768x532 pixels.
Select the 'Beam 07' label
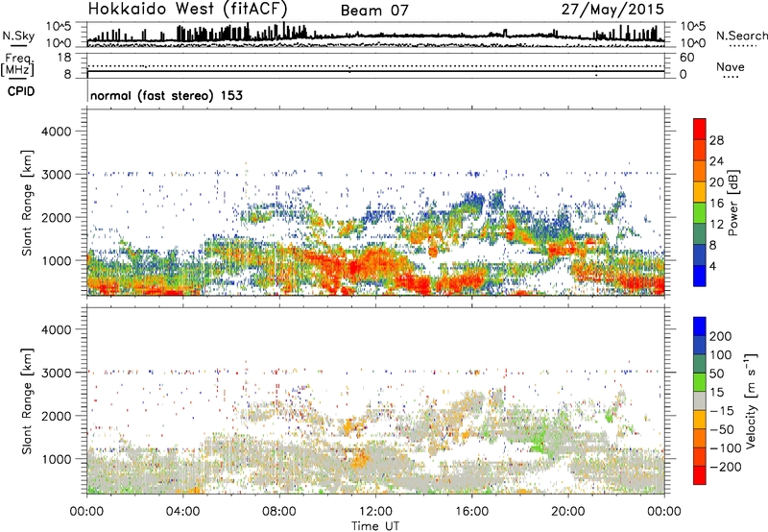[374, 11]
